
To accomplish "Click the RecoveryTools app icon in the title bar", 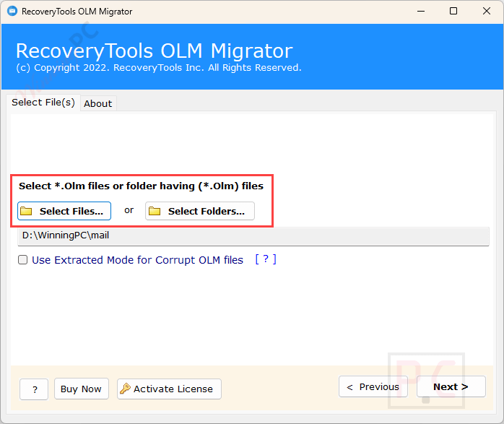I will tap(12, 12).
